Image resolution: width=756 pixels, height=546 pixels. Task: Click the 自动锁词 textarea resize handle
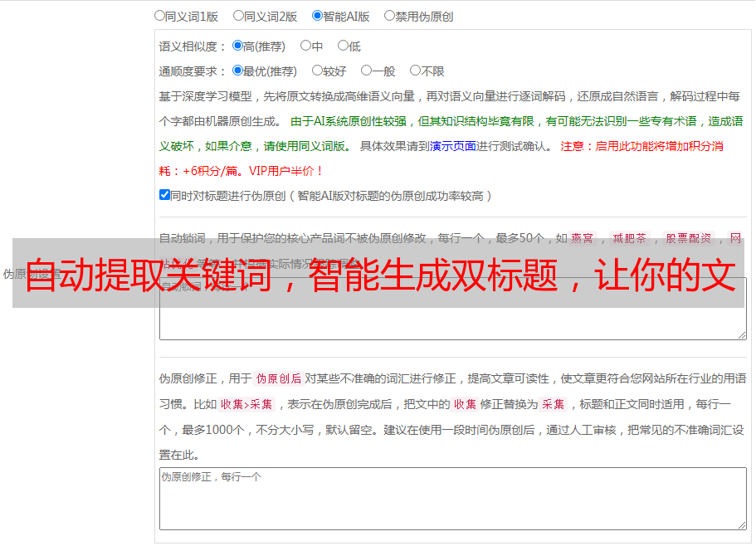point(742,335)
